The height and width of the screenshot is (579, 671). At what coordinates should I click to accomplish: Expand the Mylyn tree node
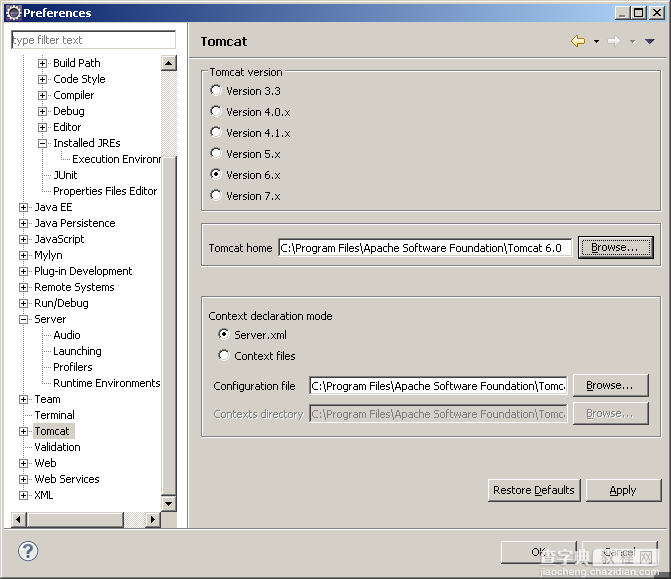point(24,255)
